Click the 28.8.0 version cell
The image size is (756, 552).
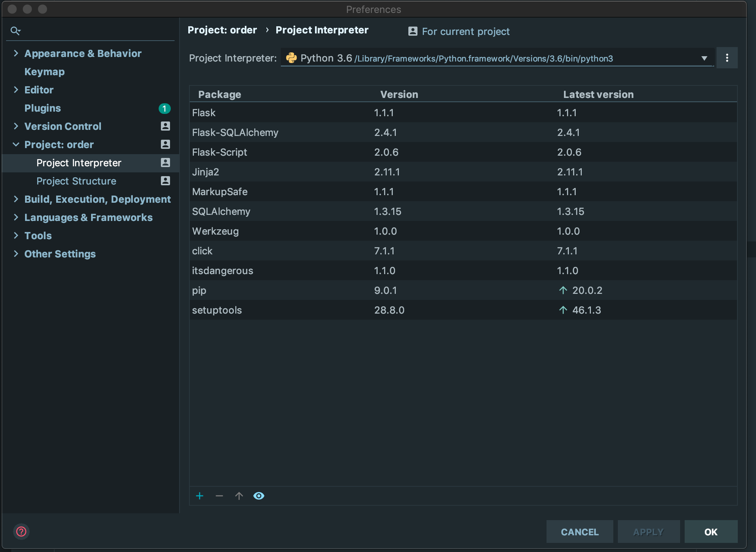[389, 310]
